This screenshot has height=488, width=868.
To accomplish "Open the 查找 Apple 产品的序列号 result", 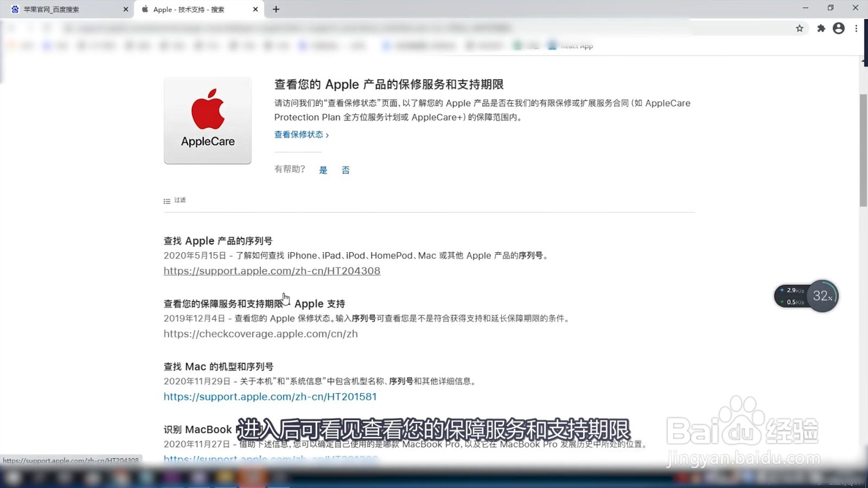I will (x=218, y=241).
